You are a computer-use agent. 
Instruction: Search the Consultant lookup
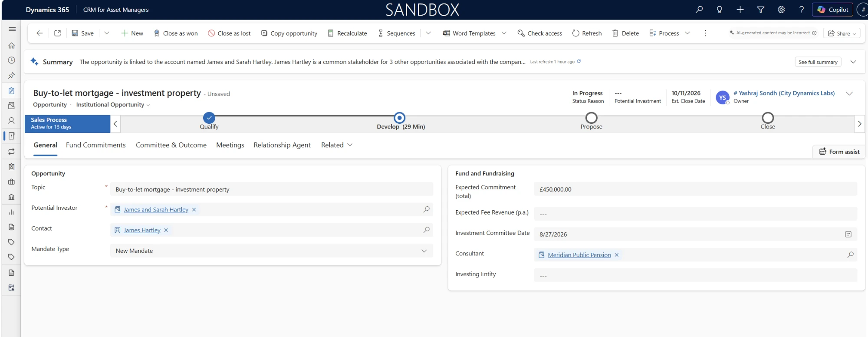(x=850, y=254)
